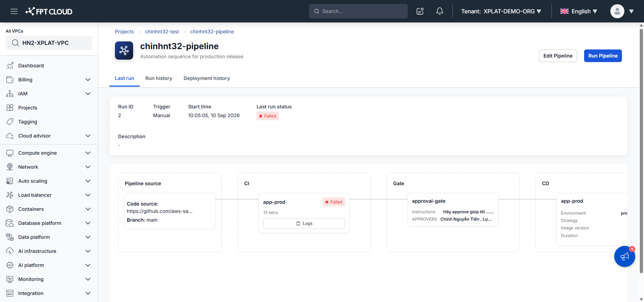Go to the Projects breadcrumb link
Screen dimensions: 644x302
(124, 32)
